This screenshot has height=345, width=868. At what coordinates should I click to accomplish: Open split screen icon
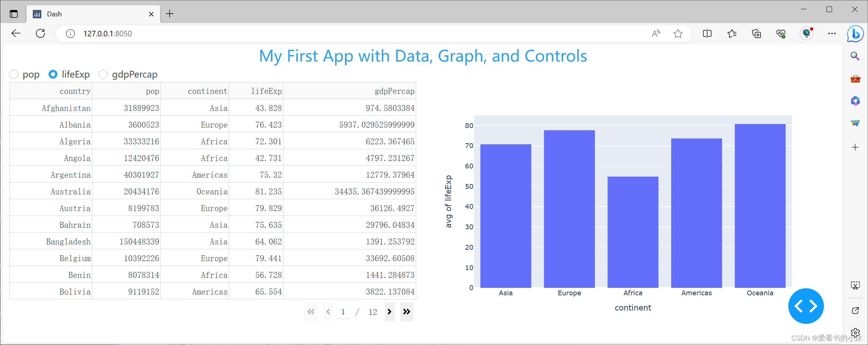coord(707,34)
